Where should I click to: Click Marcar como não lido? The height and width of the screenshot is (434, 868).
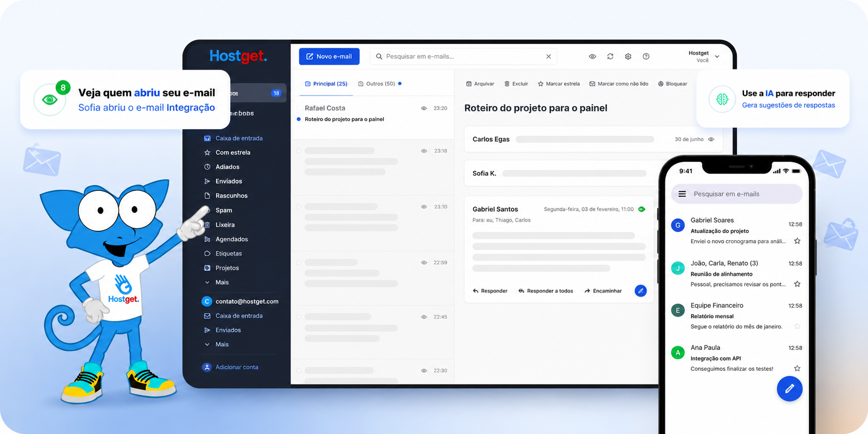pyautogui.click(x=619, y=84)
